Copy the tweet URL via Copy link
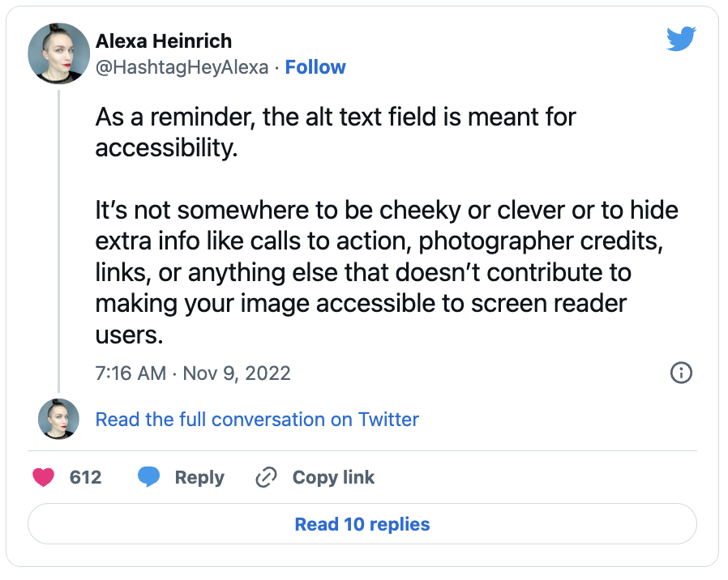Viewport: 728px width, 580px height. tap(332, 477)
